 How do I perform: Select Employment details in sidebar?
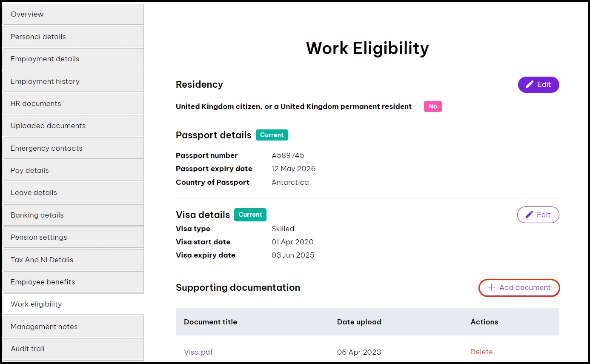click(73, 59)
